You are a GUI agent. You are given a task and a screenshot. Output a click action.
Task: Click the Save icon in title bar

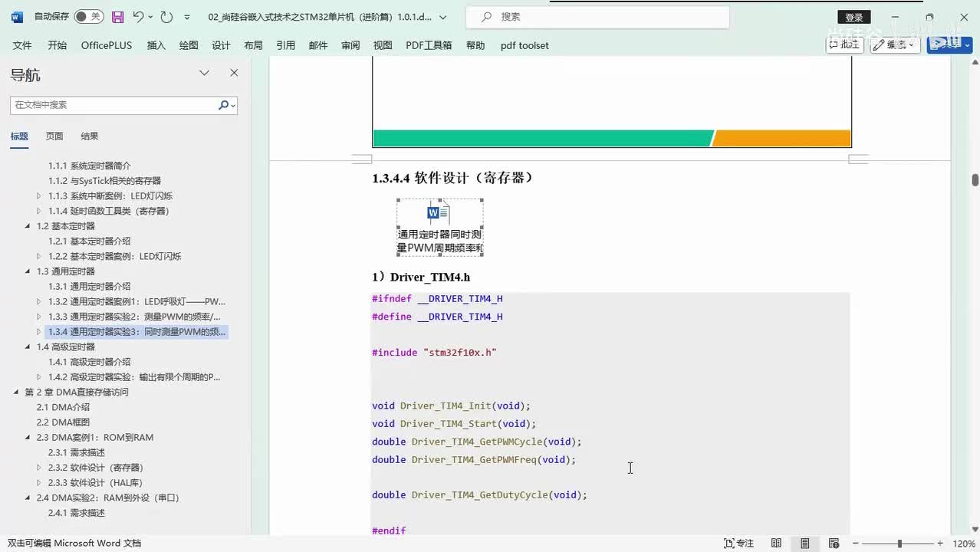(x=117, y=16)
